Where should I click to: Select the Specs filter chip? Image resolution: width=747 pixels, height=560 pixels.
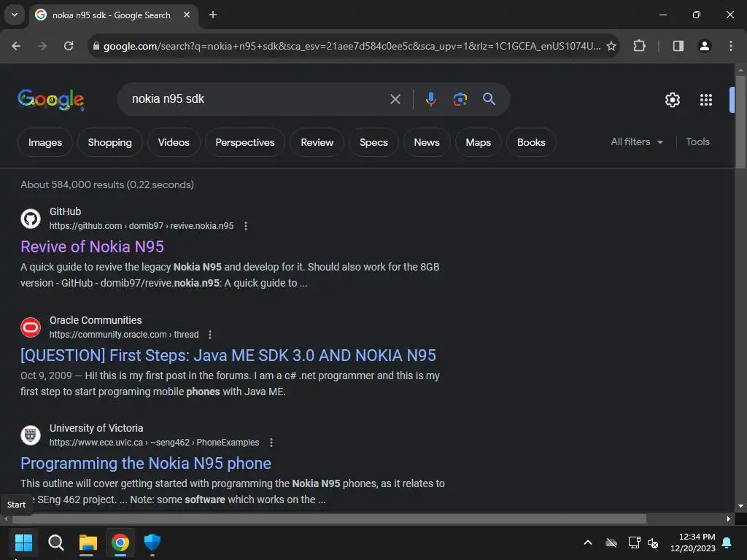pos(373,142)
